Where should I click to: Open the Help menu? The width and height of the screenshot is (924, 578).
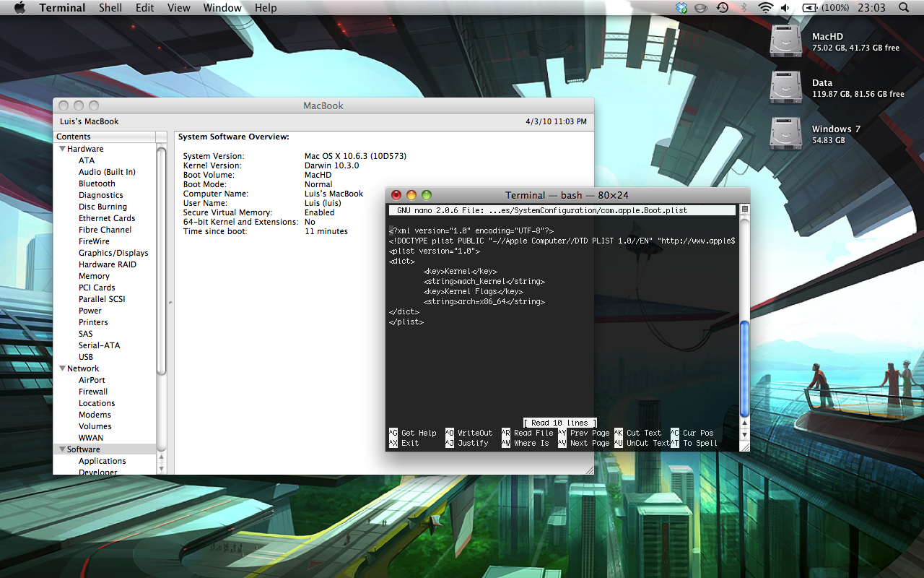tap(266, 8)
